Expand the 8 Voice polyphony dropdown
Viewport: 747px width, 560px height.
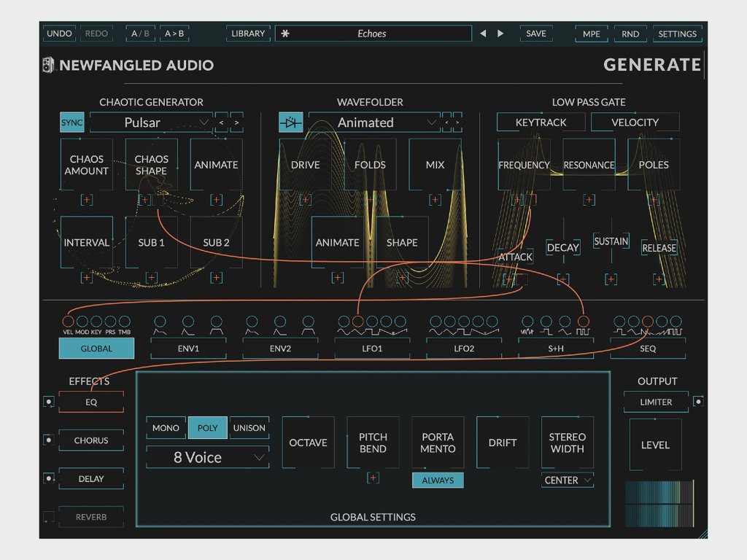207,457
